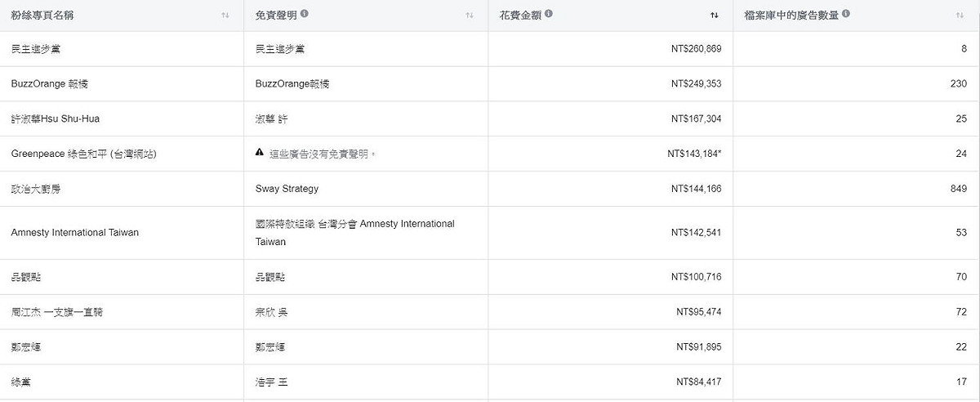Click the 浩宇 王 disclaimer entry
This screenshot has width=980, height=402.
click(271, 382)
